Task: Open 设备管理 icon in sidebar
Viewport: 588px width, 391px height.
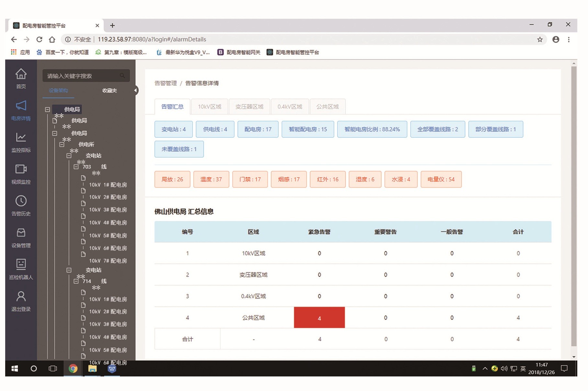Action: click(x=21, y=233)
